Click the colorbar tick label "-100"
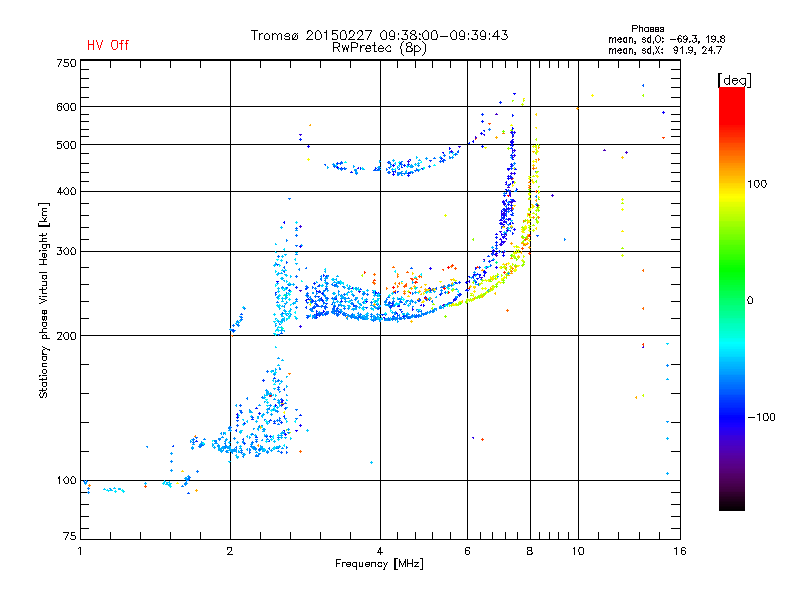The image size is (800, 600). 761,417
